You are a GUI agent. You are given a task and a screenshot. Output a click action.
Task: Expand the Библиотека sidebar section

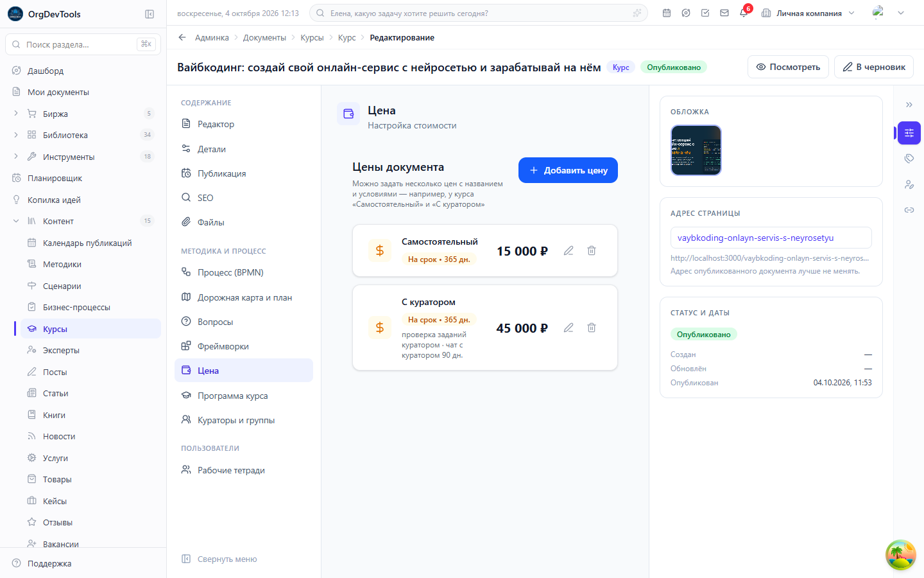[15, 135]
